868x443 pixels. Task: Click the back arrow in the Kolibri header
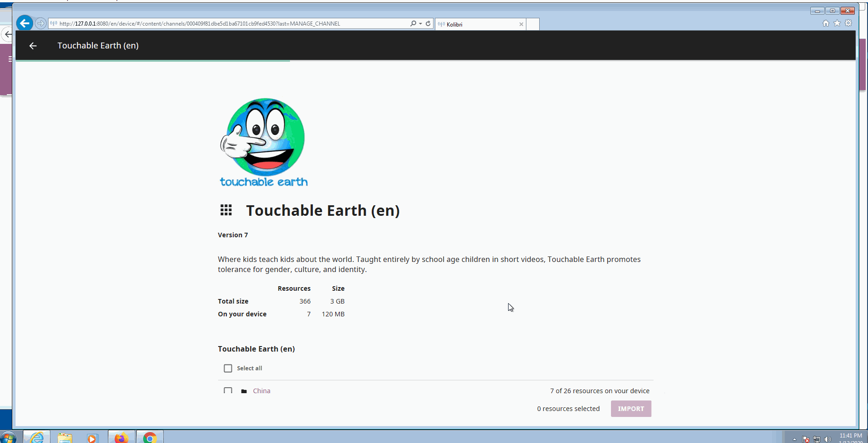(32, 45)
